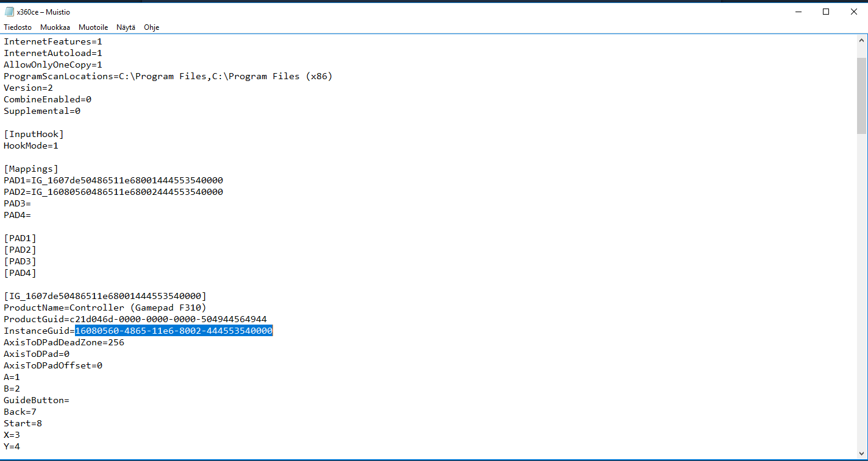Close the Muistio window
This screenshot has width=868, height=461.
coord(854,12)
